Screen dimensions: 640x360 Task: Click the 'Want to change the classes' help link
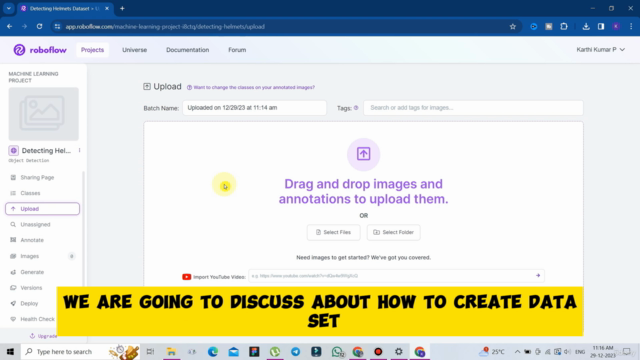[x=251, y=87]
